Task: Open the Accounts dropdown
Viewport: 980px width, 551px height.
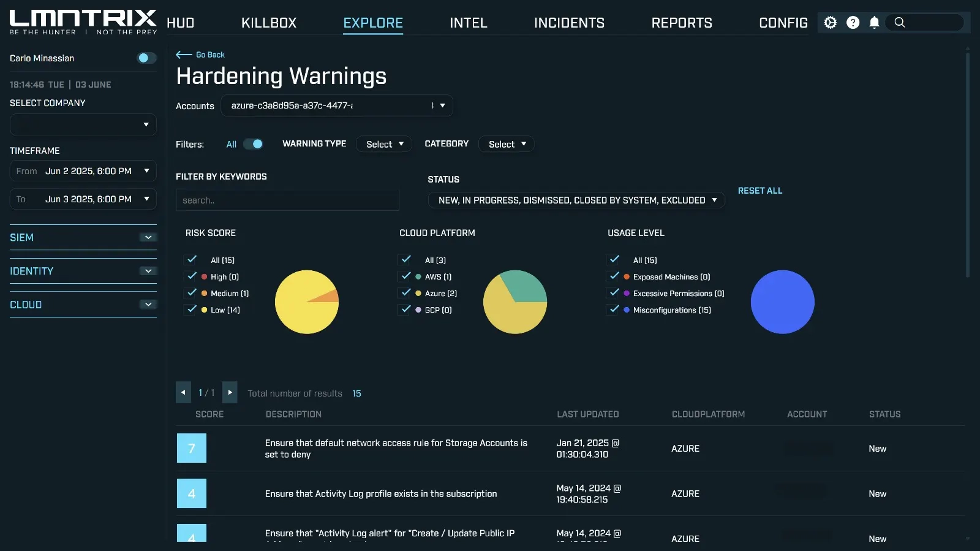Action: point(337,105)
